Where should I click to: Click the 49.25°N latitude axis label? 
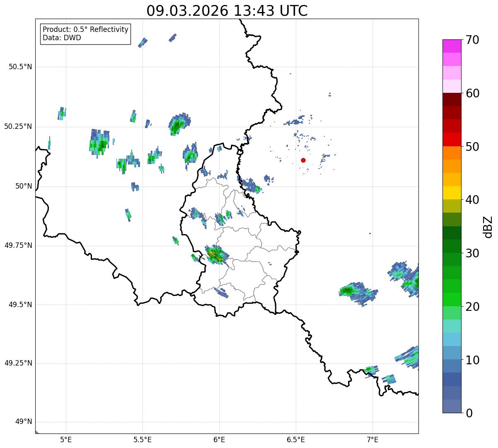click(x=18, y=363)
